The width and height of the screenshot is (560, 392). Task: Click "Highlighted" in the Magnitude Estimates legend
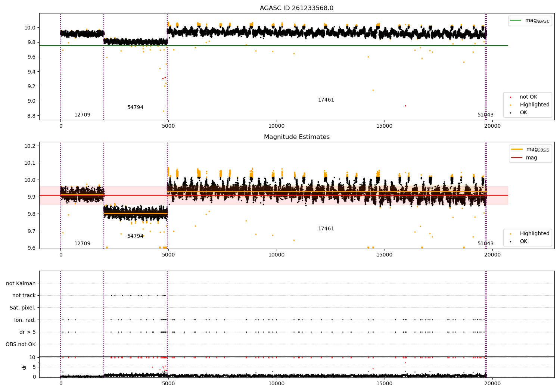coord(535,234)
